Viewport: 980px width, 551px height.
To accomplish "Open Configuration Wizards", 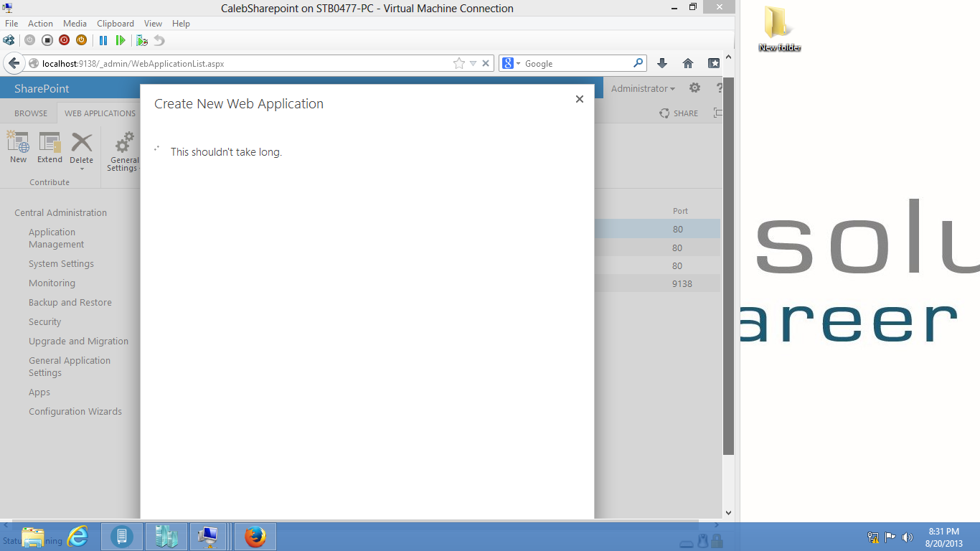I will tap(75, 411).
